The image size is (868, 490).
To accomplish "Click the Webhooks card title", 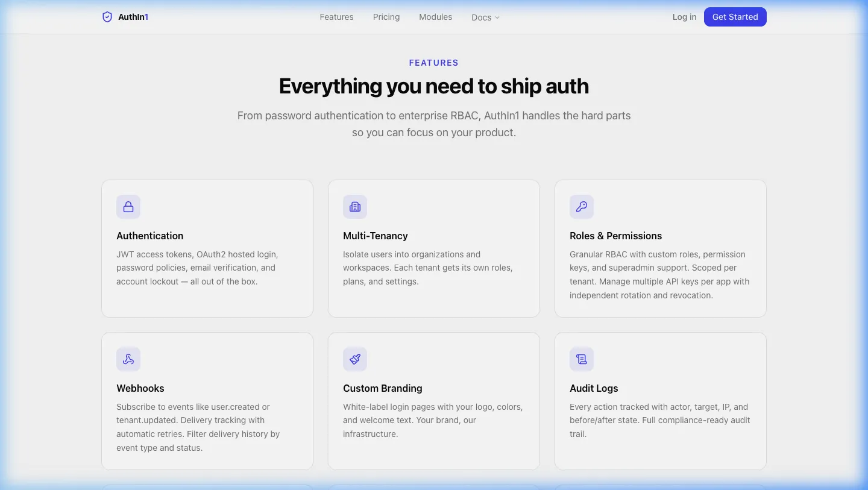I will [x=140, y=388].
